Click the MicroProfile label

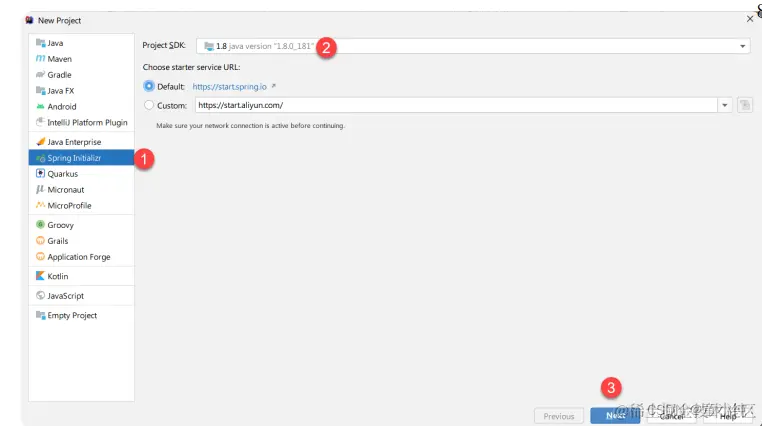coord(69,205)
